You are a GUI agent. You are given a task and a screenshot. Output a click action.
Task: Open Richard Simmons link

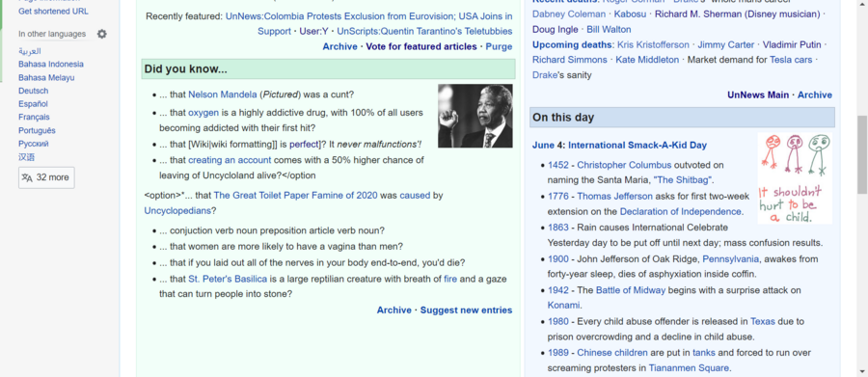[570, 59]
